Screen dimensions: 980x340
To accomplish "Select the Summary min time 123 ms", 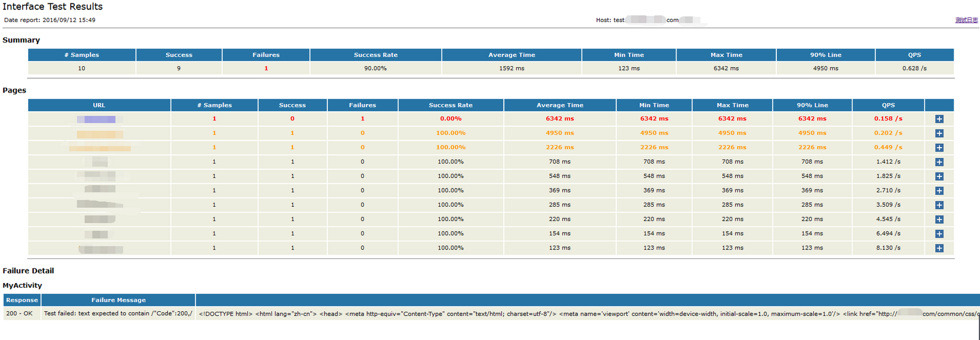I will [629, 68].
